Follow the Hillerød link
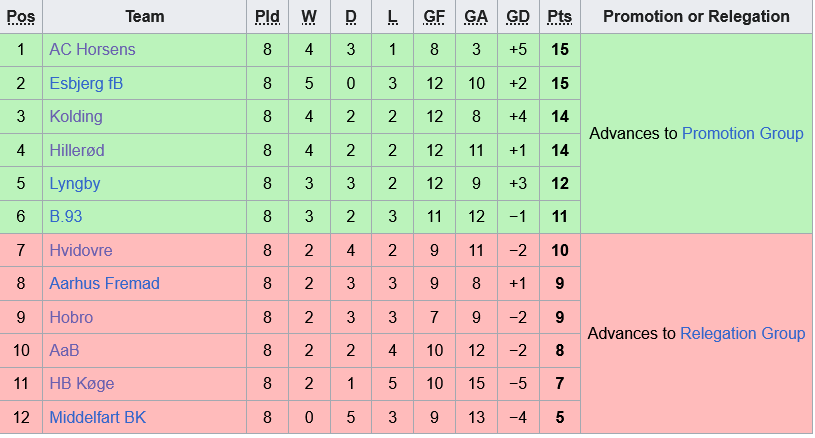The width and height of the screenshot is (815, 438). (x=77, y=150)
